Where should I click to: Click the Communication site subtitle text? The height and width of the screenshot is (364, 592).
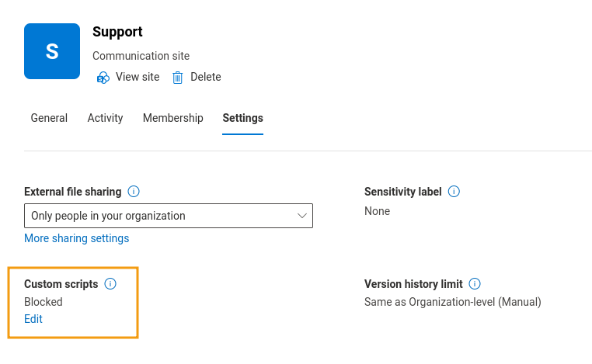coord(141,56)
